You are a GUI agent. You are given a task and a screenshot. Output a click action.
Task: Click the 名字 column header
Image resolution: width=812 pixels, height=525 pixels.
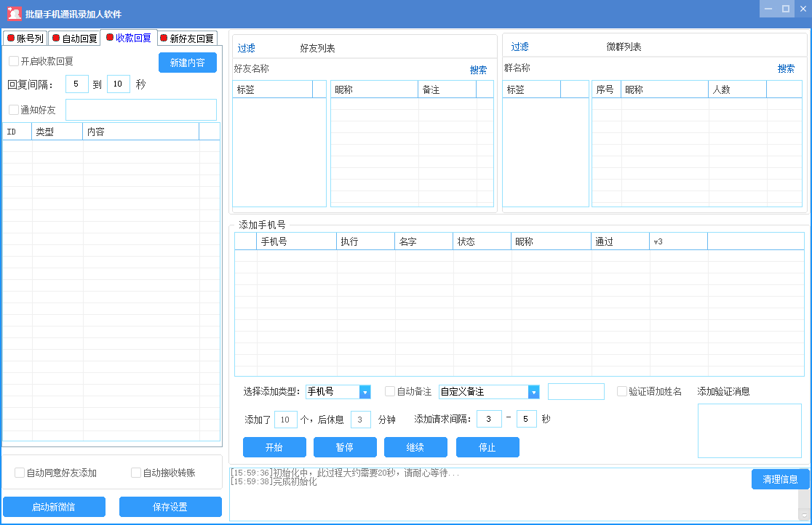[x=423, y=241]
